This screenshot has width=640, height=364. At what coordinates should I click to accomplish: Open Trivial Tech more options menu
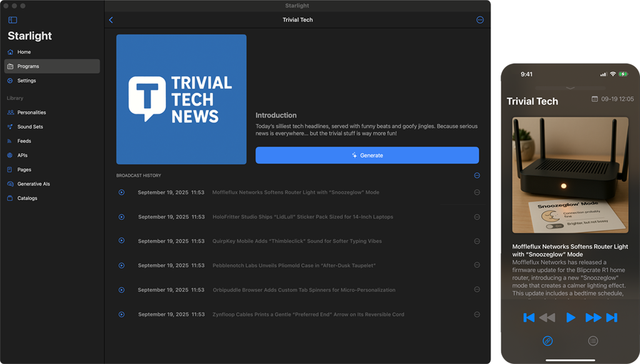coord(480,20)
